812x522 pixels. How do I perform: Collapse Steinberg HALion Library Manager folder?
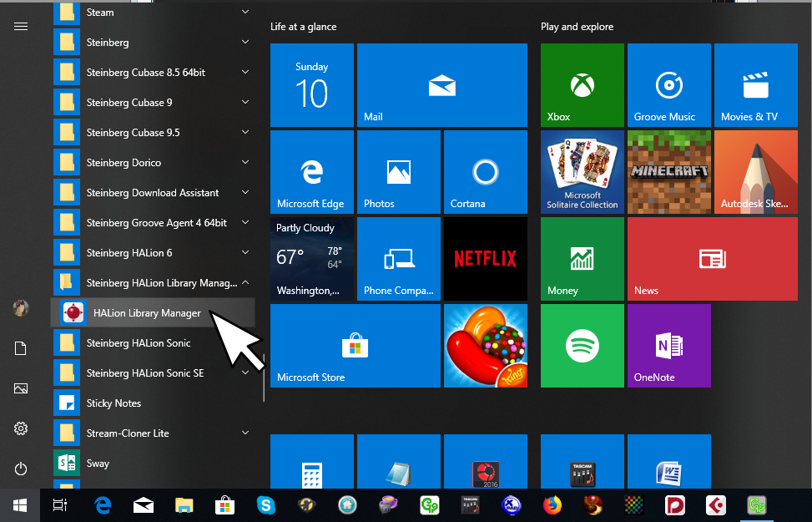click(153, 282)
